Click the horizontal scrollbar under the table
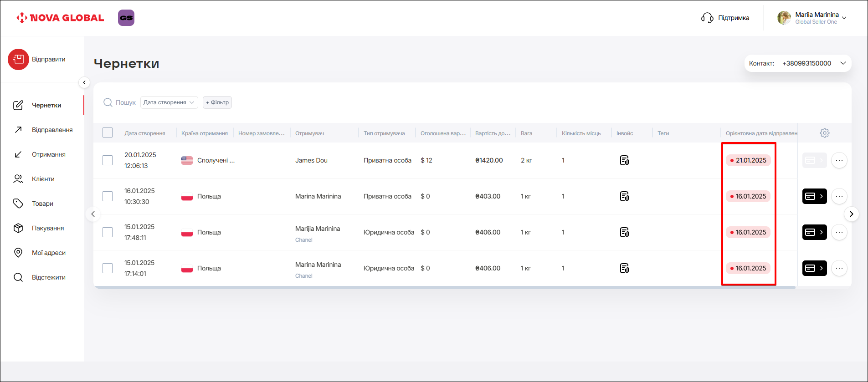Image resolution: width=868 pixels, height=382 pixels. pos(444,288)
